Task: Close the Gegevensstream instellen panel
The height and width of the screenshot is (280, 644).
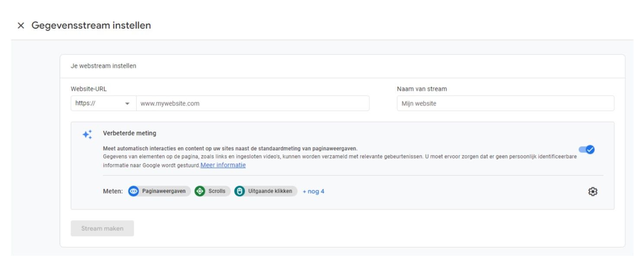Action: tap(21, 26)
